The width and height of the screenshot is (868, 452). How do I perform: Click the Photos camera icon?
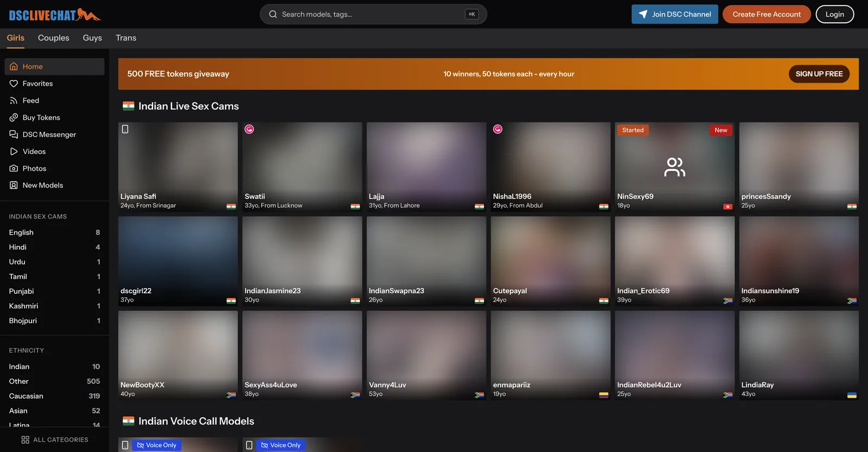pyautogui.click(x=14, y=169)
